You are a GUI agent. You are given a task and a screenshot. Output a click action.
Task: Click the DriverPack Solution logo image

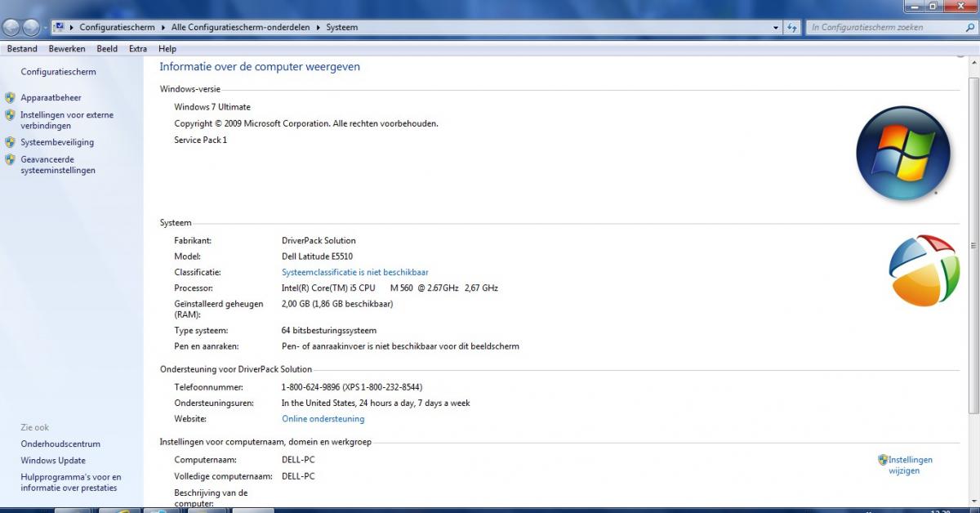pyautogui.click(x=924, y=270)
